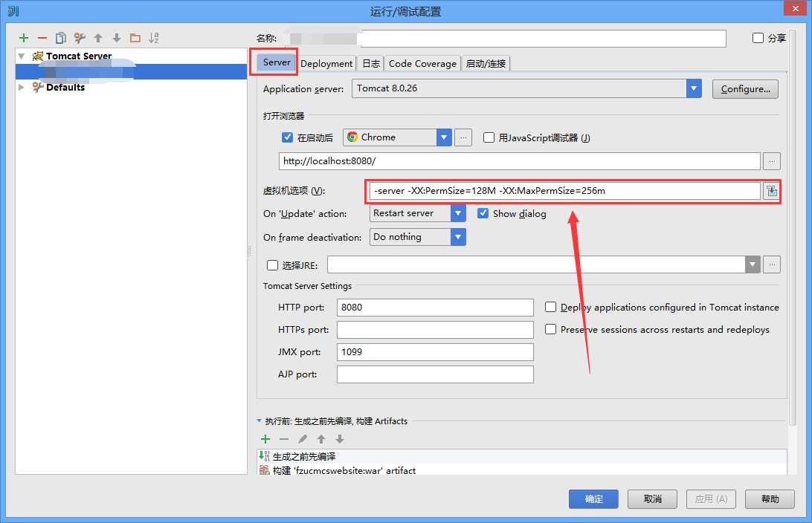Viewport: 812px width, 523px height.
Task: Click the Configure... button
Action: click(745, 89)
